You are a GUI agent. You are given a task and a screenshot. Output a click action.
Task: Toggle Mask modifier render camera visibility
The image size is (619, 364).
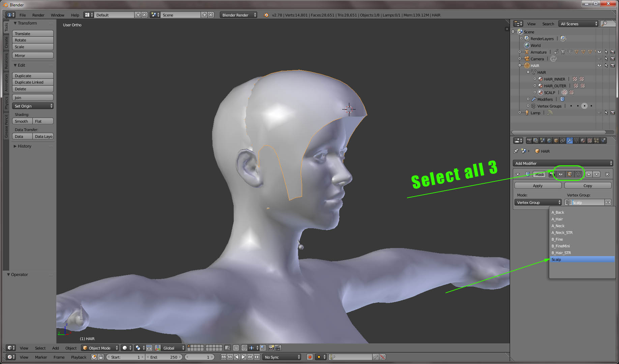coord(552,174)
